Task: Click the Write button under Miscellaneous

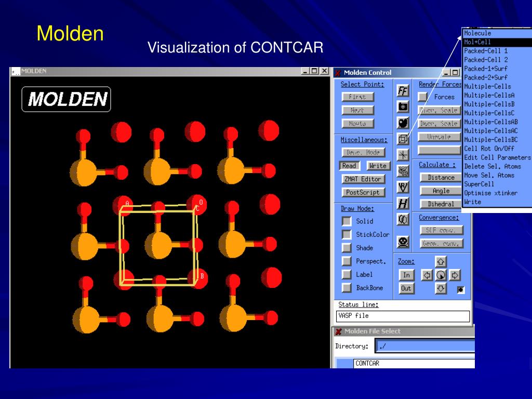Action: 378,166
